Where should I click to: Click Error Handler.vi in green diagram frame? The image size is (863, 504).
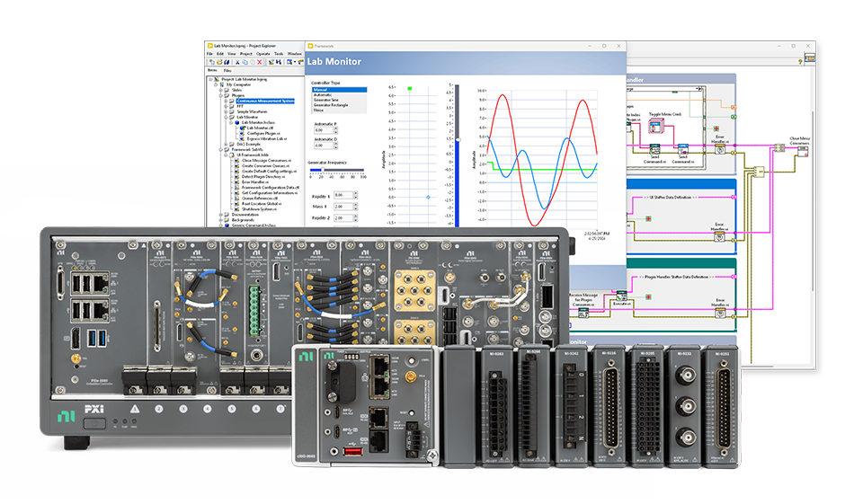719,313
